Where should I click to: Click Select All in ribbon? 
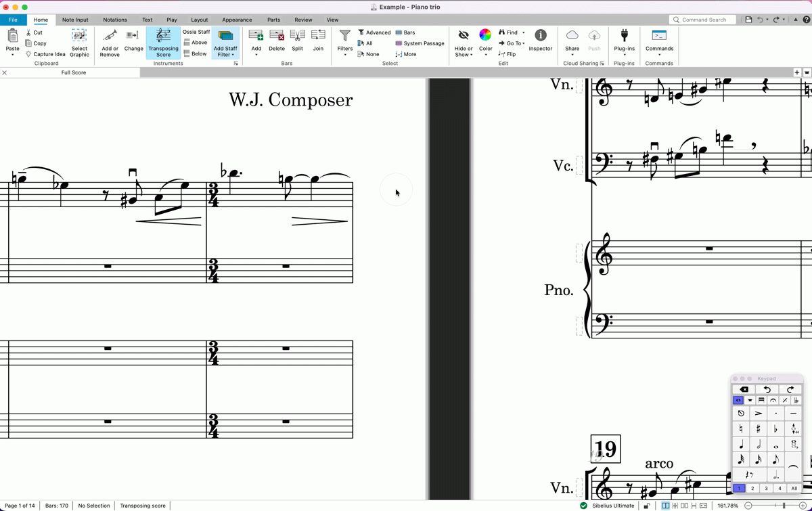click(365, 43)
